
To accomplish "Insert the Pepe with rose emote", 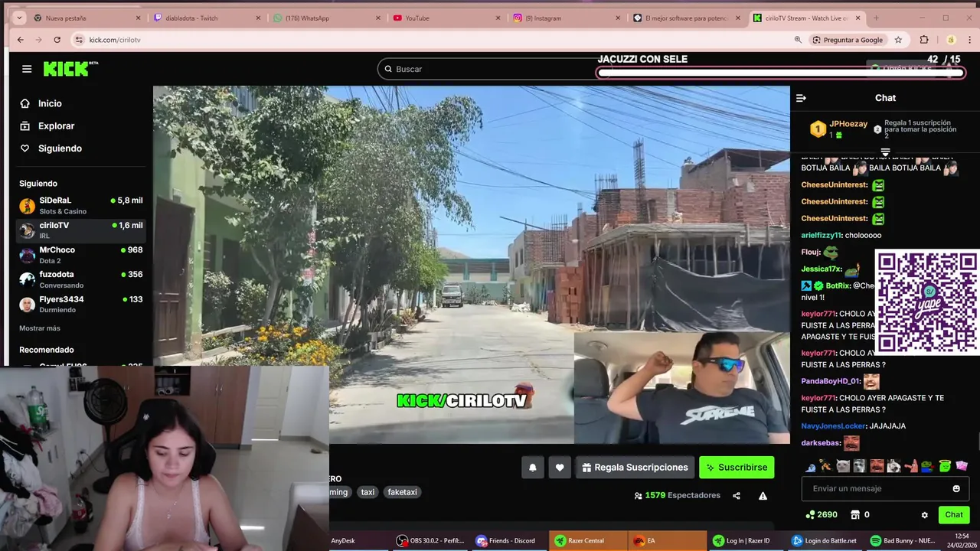I will coord(928,465).
